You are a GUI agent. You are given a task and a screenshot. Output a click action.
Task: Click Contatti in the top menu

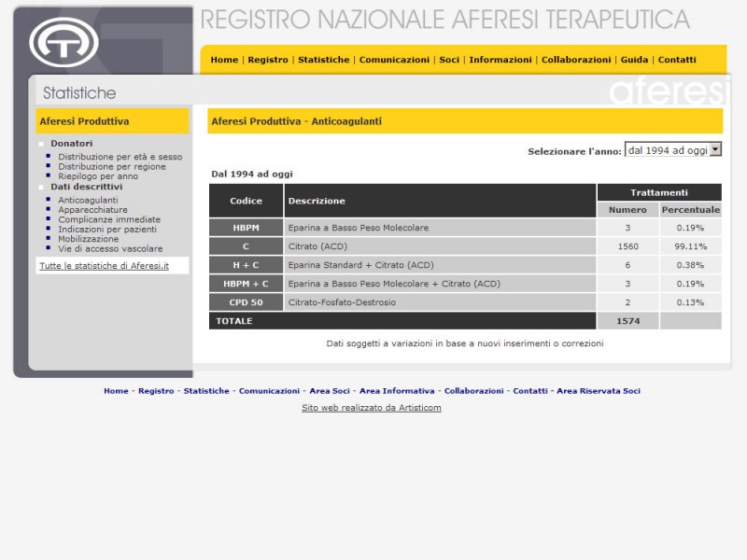pos(677,60)
